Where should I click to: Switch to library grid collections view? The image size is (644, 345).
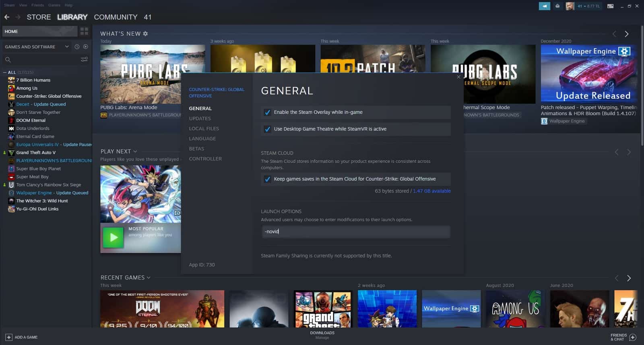(x=84, y=31)
